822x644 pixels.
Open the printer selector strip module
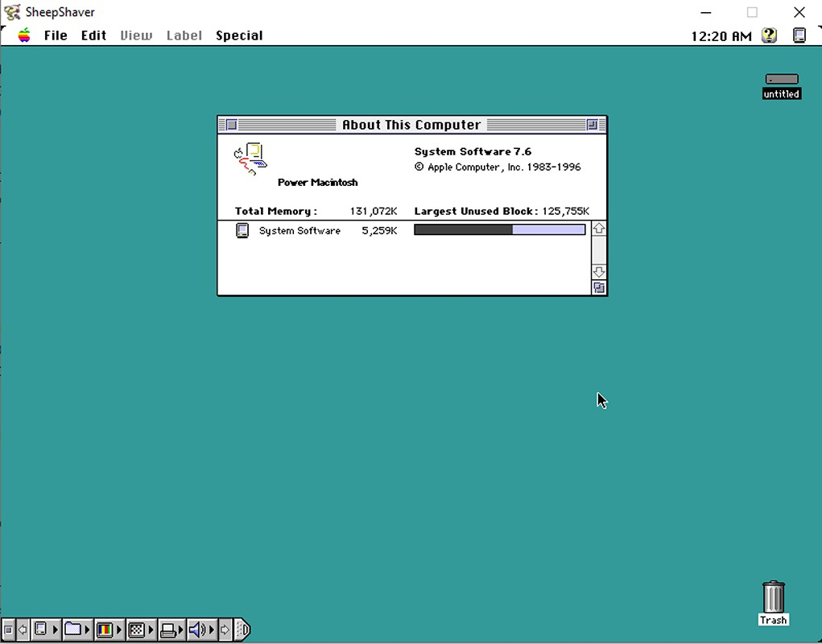click(167, 630)
